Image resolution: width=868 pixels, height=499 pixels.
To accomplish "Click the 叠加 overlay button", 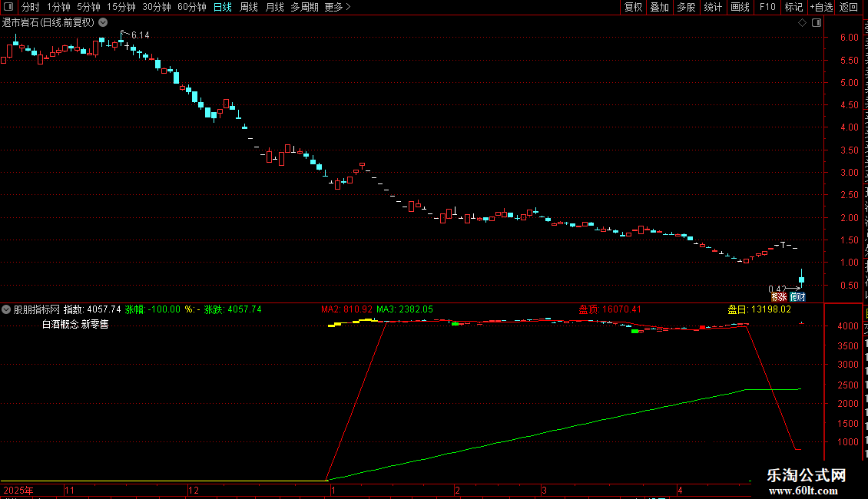I will click(659, 7).
